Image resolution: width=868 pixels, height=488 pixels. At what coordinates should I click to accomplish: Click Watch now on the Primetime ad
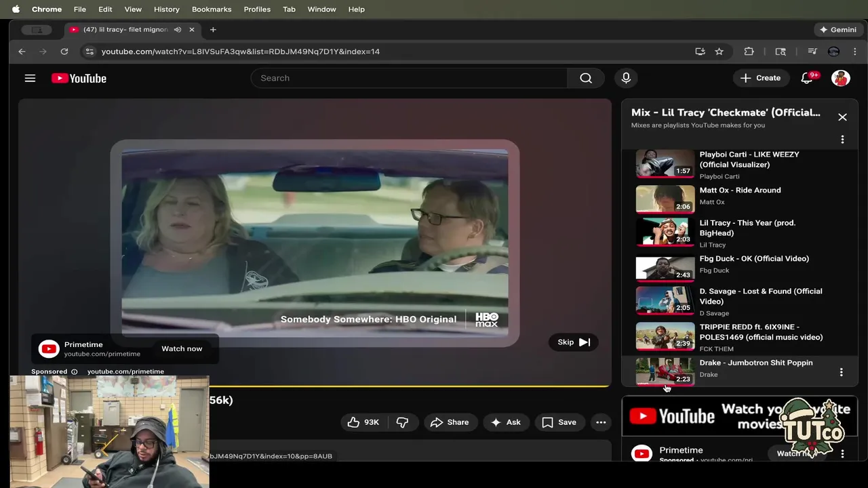pyautogui.click(x=182, y=348)
